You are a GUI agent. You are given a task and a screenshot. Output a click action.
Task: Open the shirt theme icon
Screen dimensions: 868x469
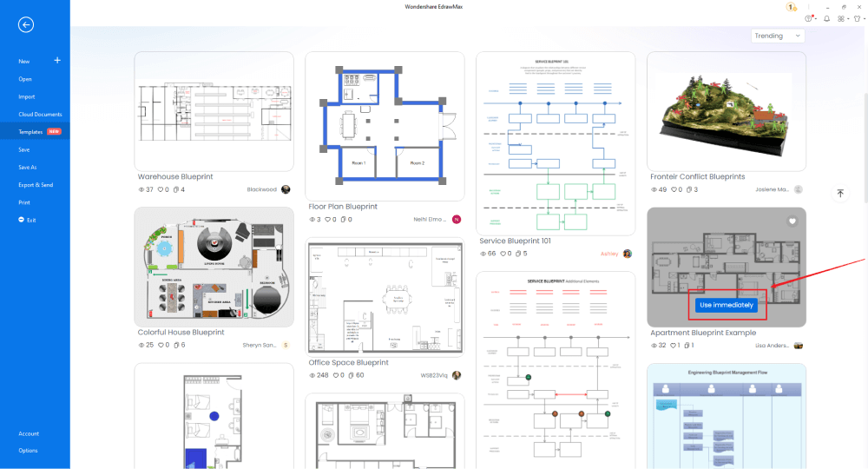(857, 19)
